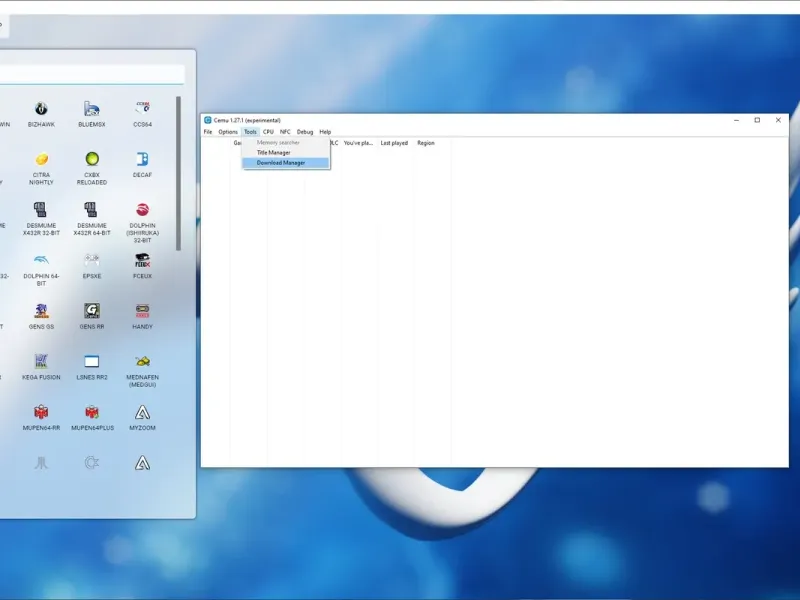This screenshot has height=600, width=800.
Task: Launch the MyZoom icon
Action: pos(142,412)
